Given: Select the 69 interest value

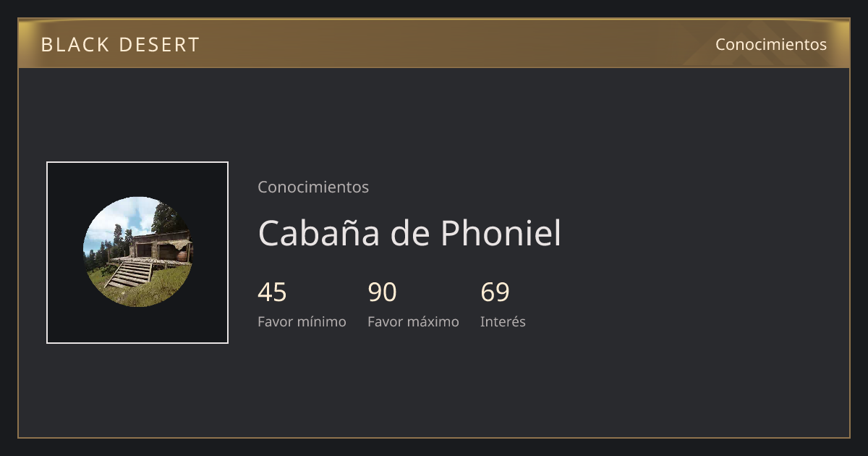Looking at the screenshot, I should (x=495, y=292).
